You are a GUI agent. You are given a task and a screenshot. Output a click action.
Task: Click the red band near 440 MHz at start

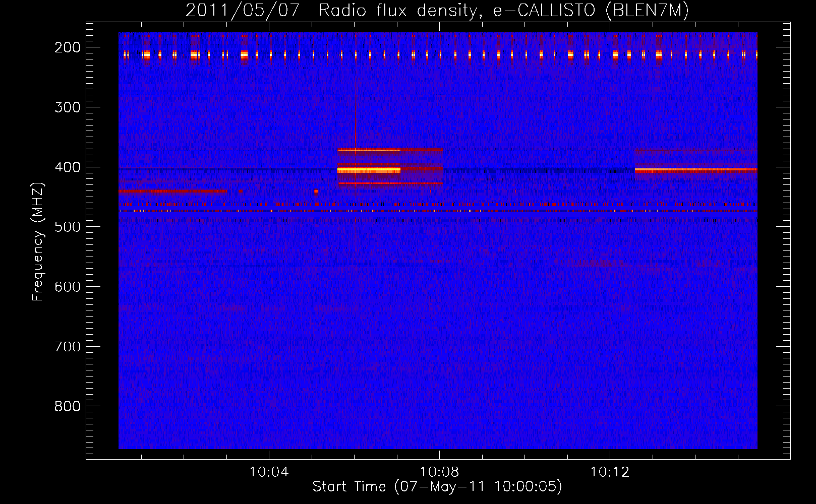click(x=173, y=192)
